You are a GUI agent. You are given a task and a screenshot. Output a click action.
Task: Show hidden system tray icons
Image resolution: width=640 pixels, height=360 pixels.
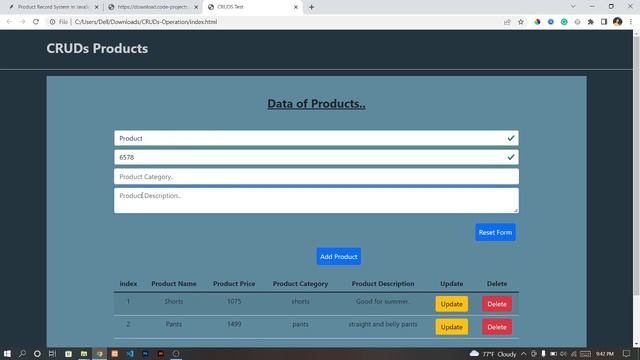(x=523, y=354)
